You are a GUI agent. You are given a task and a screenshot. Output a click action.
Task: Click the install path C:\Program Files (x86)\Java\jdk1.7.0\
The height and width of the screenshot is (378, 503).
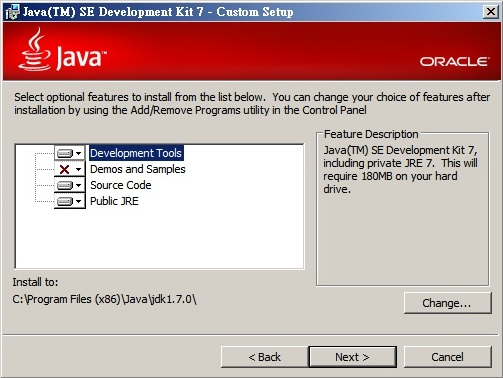pyautogui.click(x=104, y=299)
